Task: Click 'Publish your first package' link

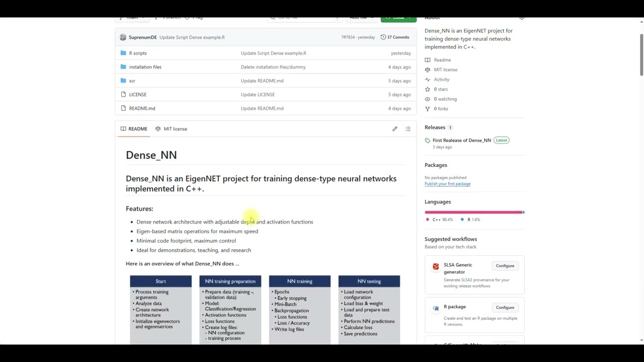Action: [x=448, y=184]
